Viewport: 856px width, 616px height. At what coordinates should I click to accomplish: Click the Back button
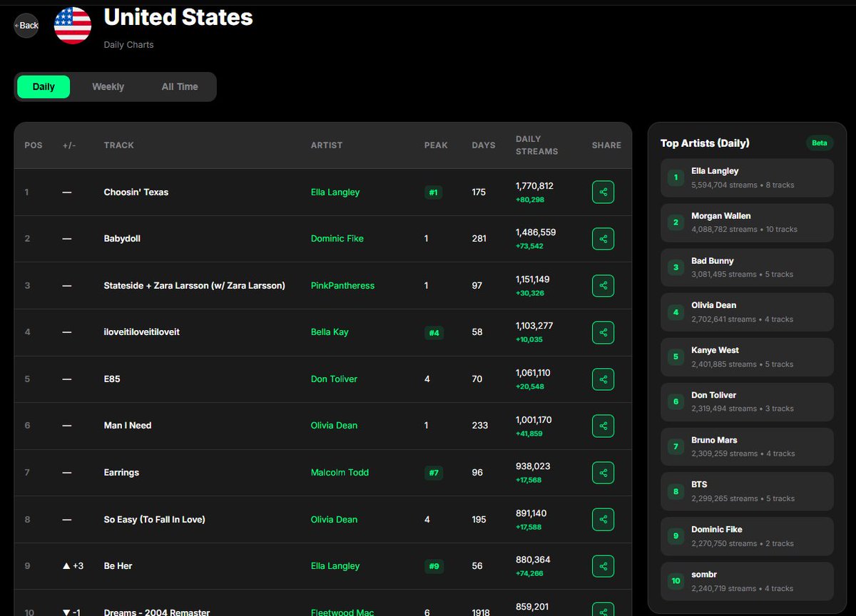(x=26, y=26)
